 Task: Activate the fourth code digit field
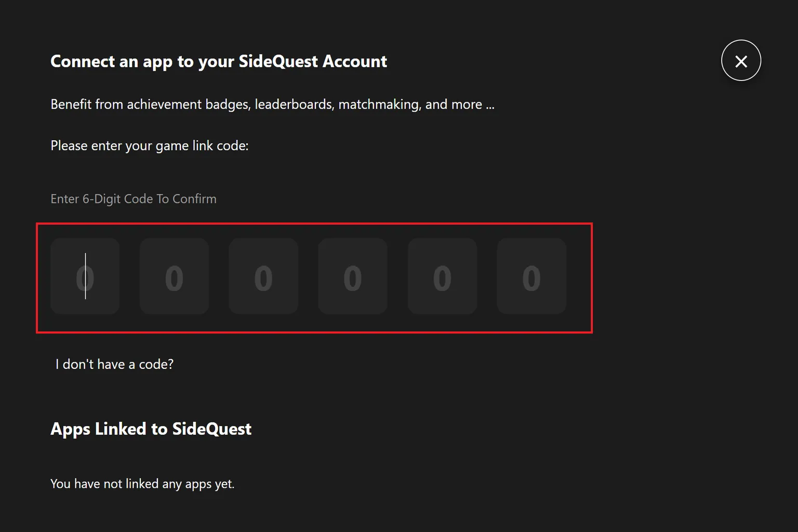coord(353,276)
